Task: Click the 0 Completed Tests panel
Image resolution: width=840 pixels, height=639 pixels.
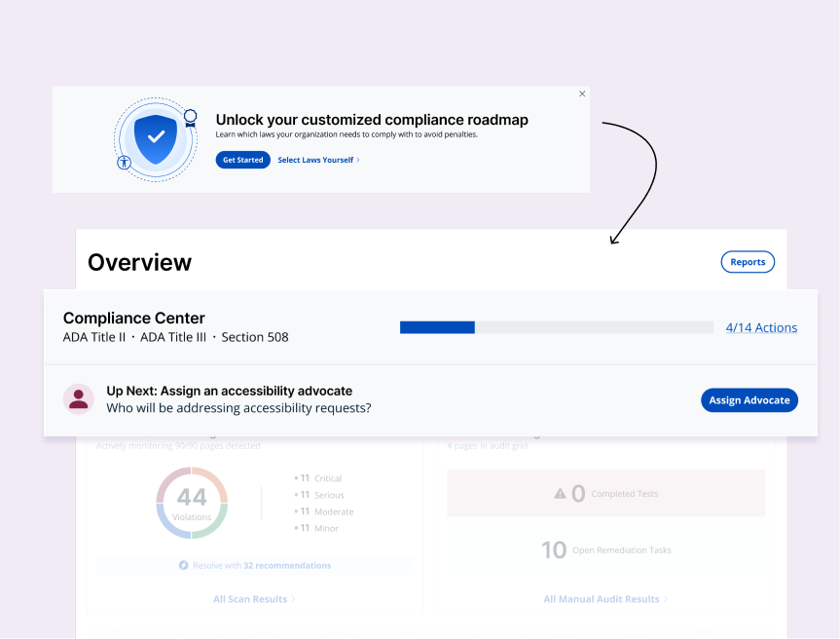Action: tap(605, 493)
